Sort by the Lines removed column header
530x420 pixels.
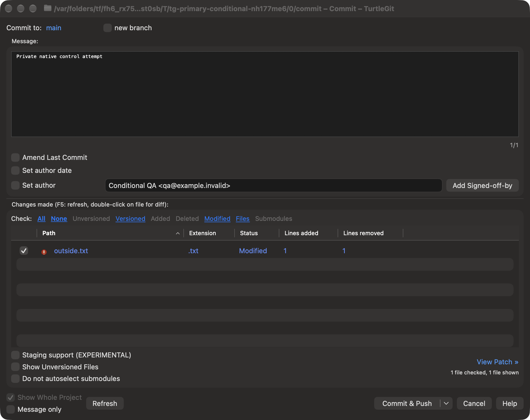tap(370, 233)
